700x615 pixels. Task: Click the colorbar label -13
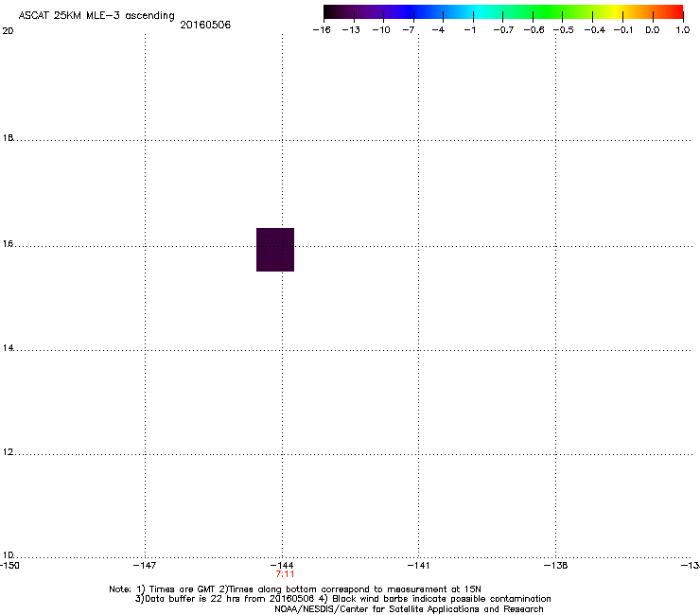[351, 30]
